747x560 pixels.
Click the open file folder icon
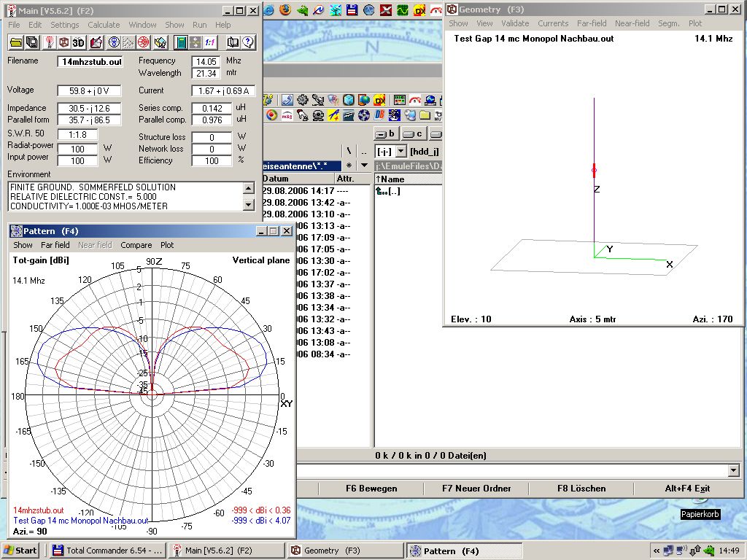point(15,42)
